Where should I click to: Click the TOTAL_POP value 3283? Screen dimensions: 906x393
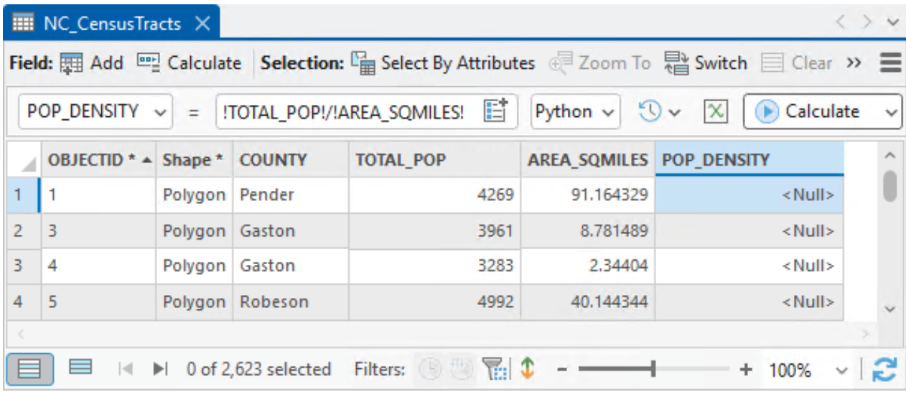[x=435, y=266]
